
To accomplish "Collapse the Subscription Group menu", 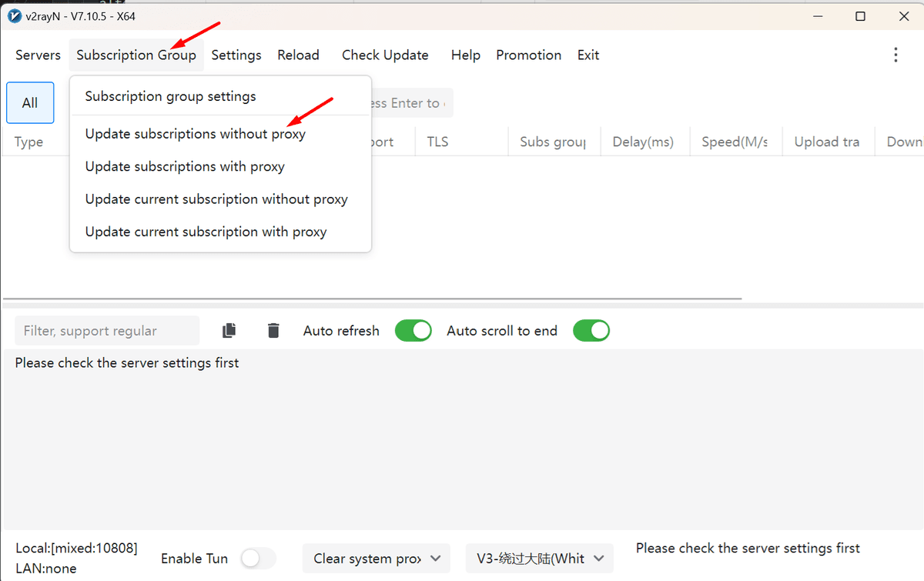I will pyautogui.click(x=136, y=55).
